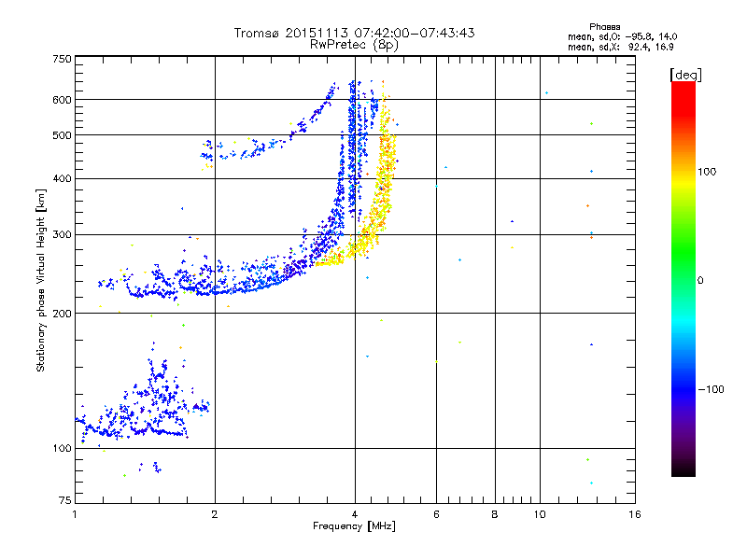Click the y-axis label '600'
747x560 pixels.
coord(62,100)
